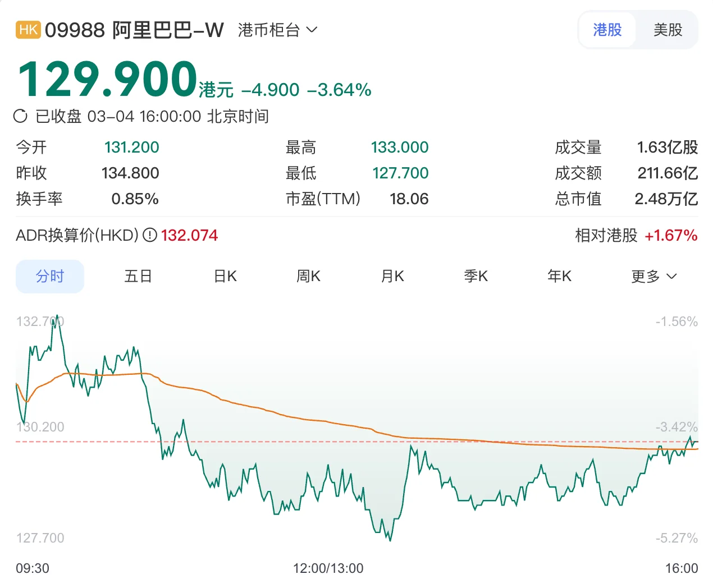Click the 相对港股 +1.67% value
Image resolution: width=713 pixels, height=588 pixels.
coord(672,235)
